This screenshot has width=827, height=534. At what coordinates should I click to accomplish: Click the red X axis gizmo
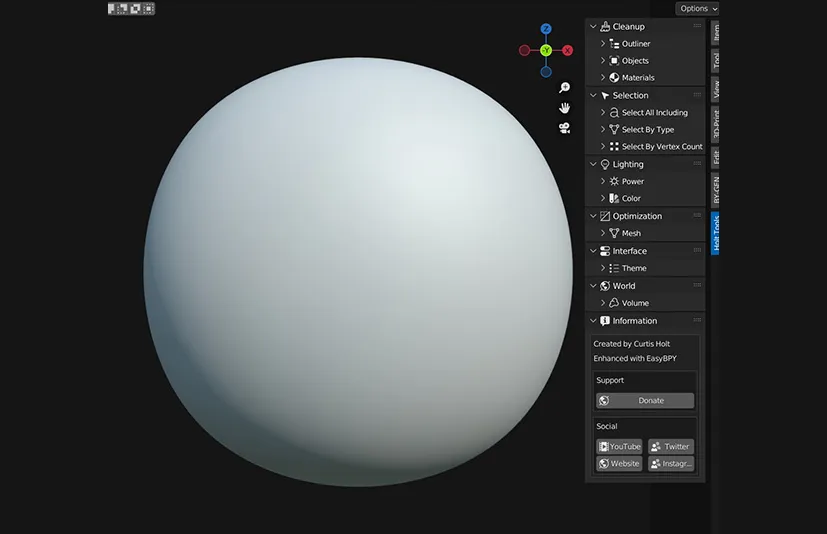pyautogui.click(x=568, y=50)
